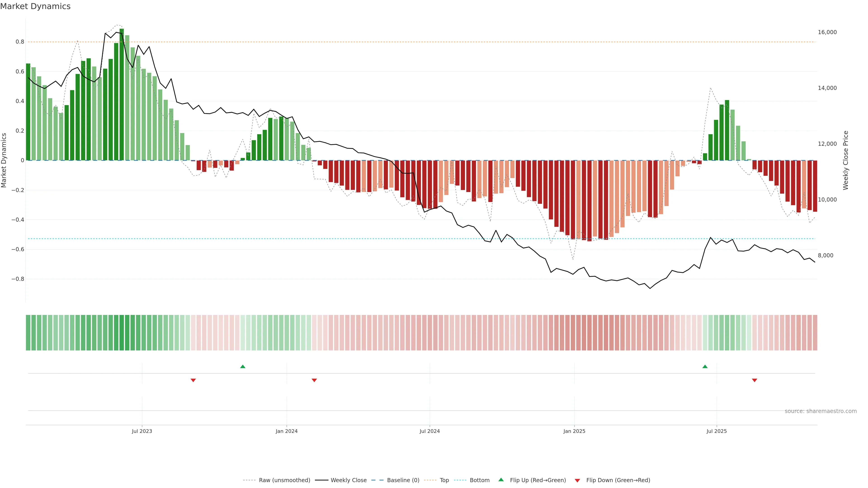Screen dimensions: 868x488
Task: Click the Weekly Close Price axis label
Action: (x=845, y=160)
